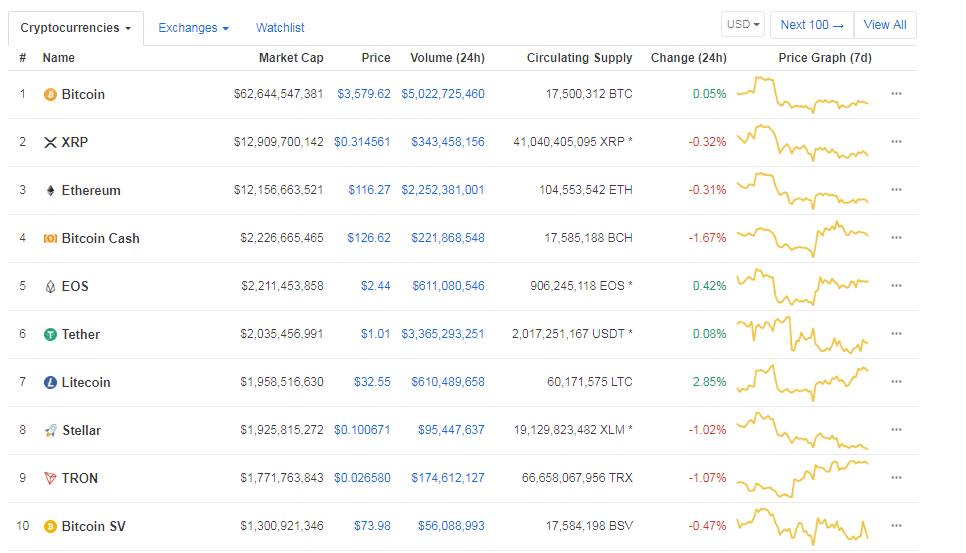
Task: Sort by Price column header
Action: (x=376, y=58)
